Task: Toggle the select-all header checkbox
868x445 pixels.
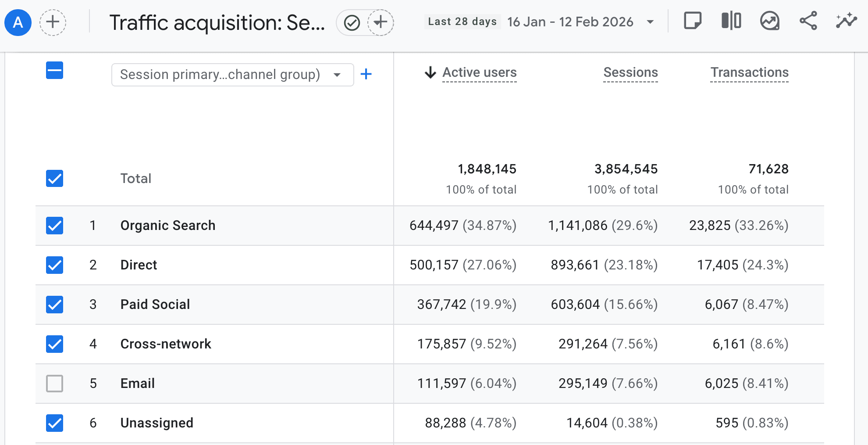Action: 55,71
